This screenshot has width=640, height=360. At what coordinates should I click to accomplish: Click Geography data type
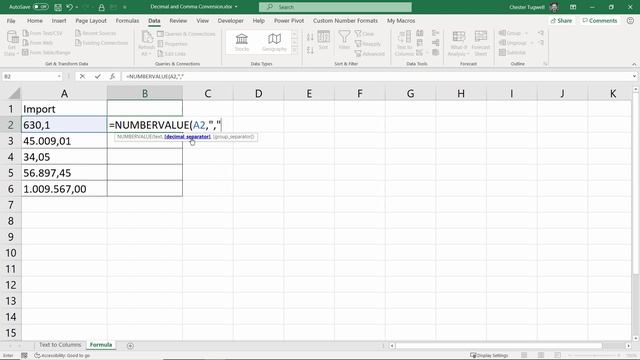pos(274,42)
